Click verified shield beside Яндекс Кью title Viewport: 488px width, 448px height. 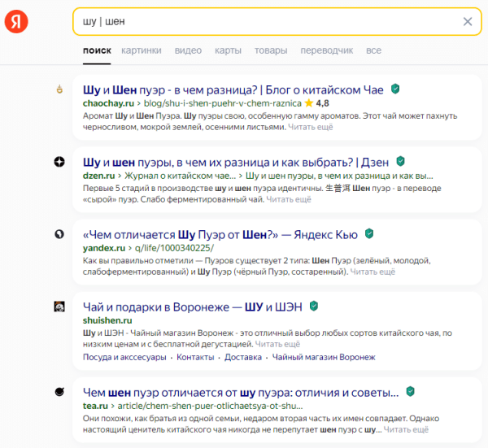[x=369, y=234]
